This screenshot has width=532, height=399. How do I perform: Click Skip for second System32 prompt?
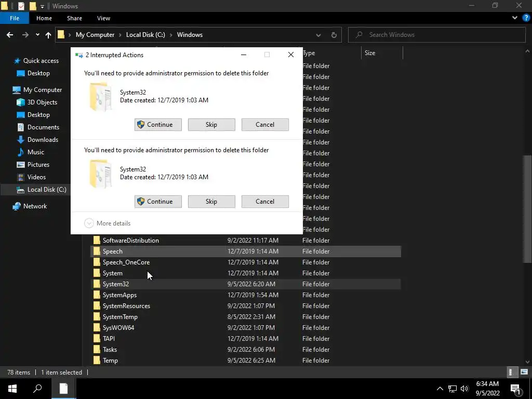pos(211,202)
